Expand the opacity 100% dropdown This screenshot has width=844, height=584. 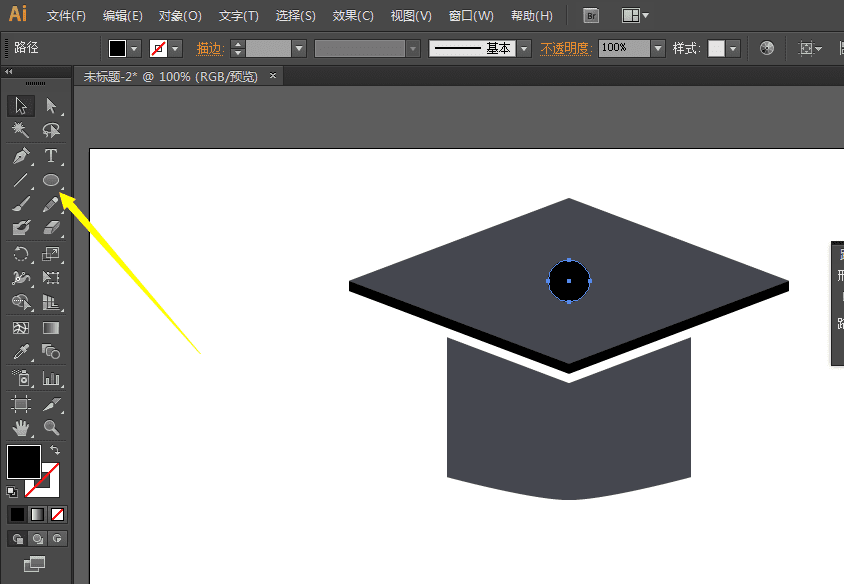657,48
